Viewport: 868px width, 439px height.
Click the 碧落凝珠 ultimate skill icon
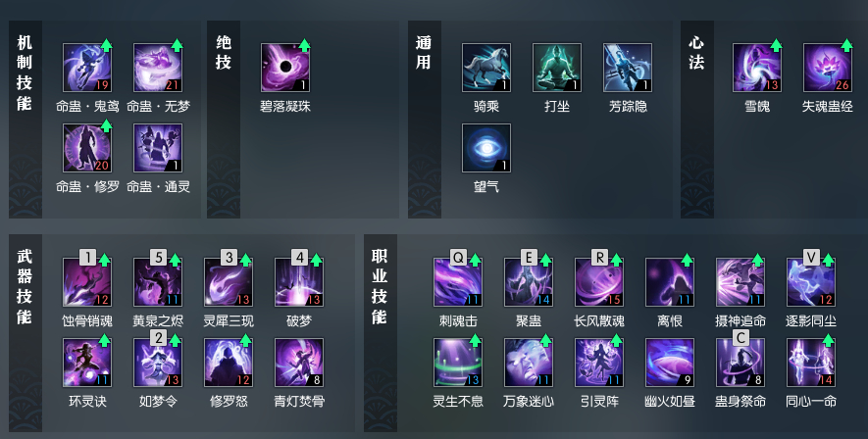[285, 68]
